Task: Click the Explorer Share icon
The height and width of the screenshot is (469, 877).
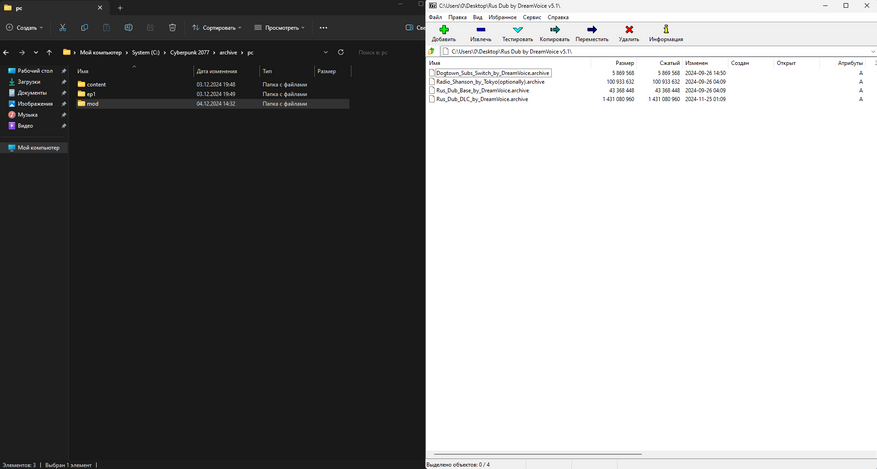Action: pos(150,27)
